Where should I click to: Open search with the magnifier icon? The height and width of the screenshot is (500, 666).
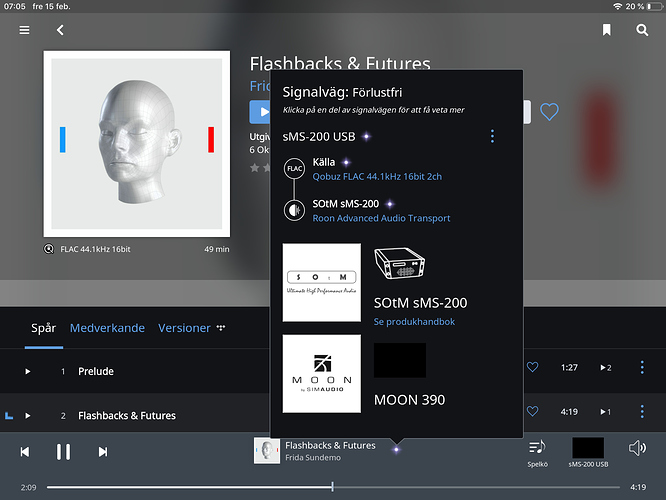pos(642,30)
